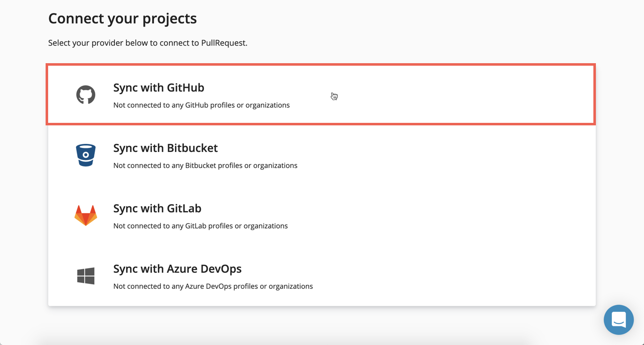Choose the Sync with Azure DevOps title
The image size is (644, 345).
[x=177, y=269]
